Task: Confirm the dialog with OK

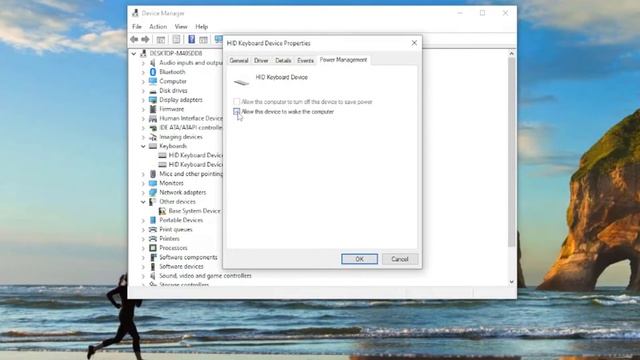Action: (359, 259)
